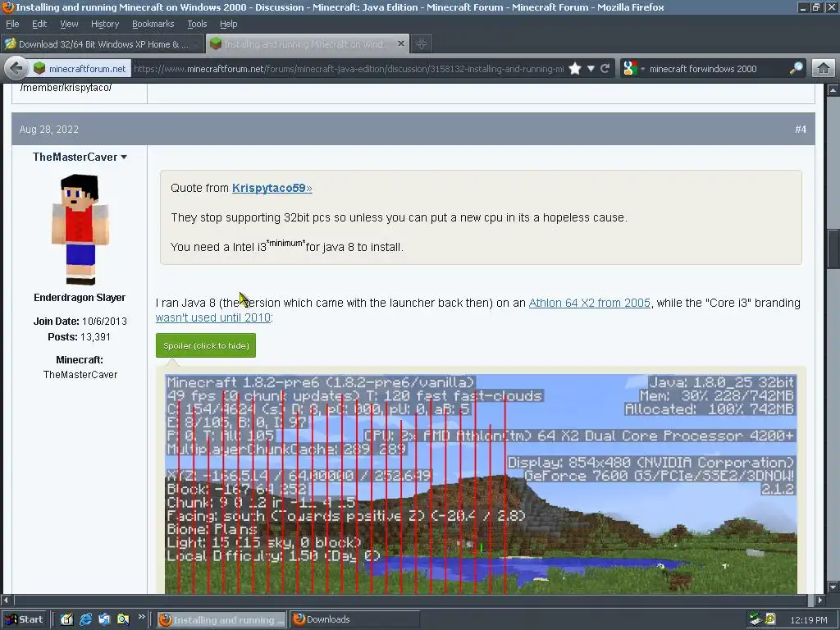Image resolution: width=840 pixels, height=630 pixels.
Task: Open the Downloads taskbar window
Action: click(x=354, y=620)
